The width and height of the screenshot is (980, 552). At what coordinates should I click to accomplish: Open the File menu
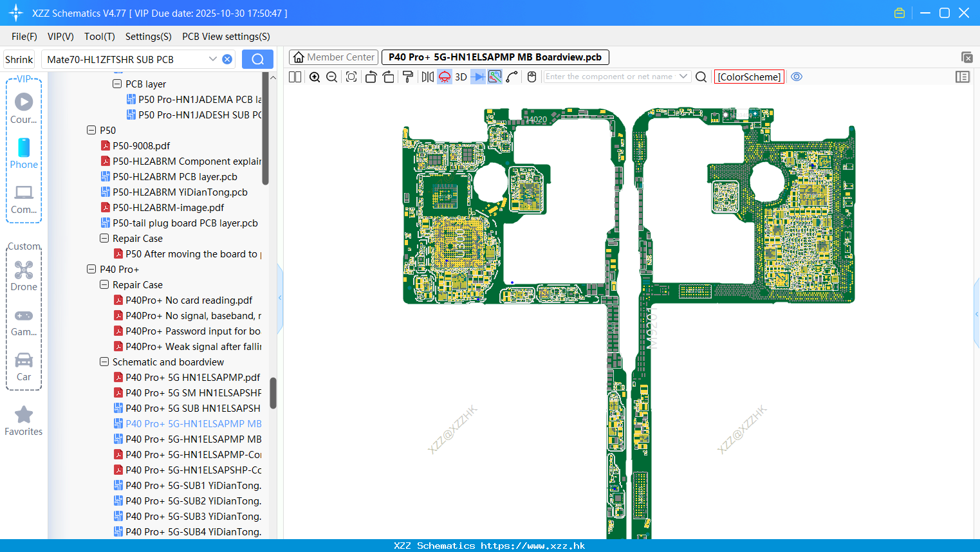[24, 37]
